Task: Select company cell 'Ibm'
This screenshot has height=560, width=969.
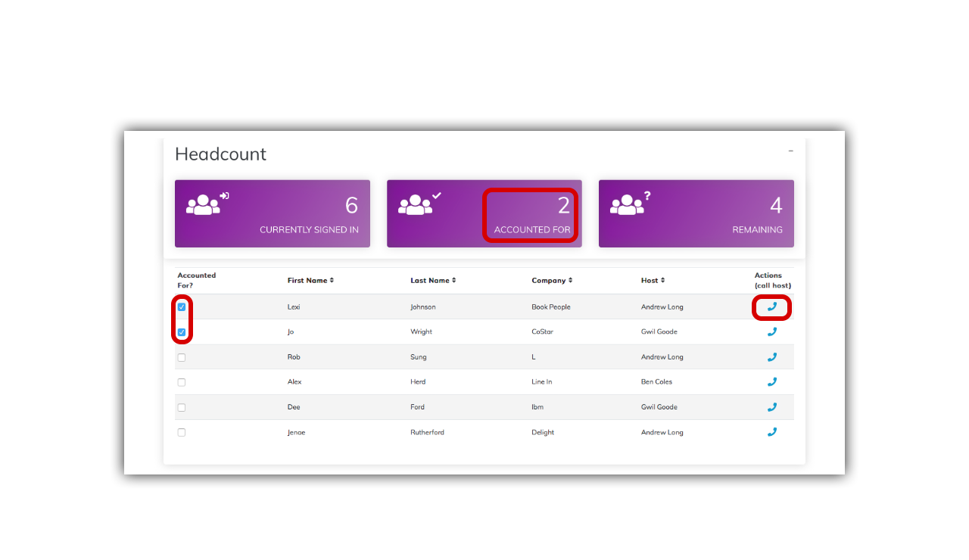Action: (537, 407)
